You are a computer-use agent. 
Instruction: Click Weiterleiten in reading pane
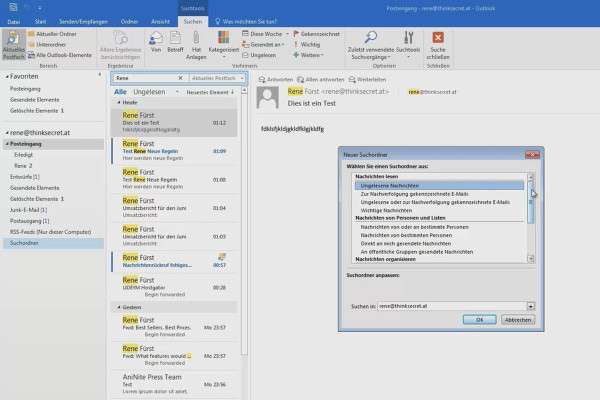pyautogui.click(x=367, y=80)
